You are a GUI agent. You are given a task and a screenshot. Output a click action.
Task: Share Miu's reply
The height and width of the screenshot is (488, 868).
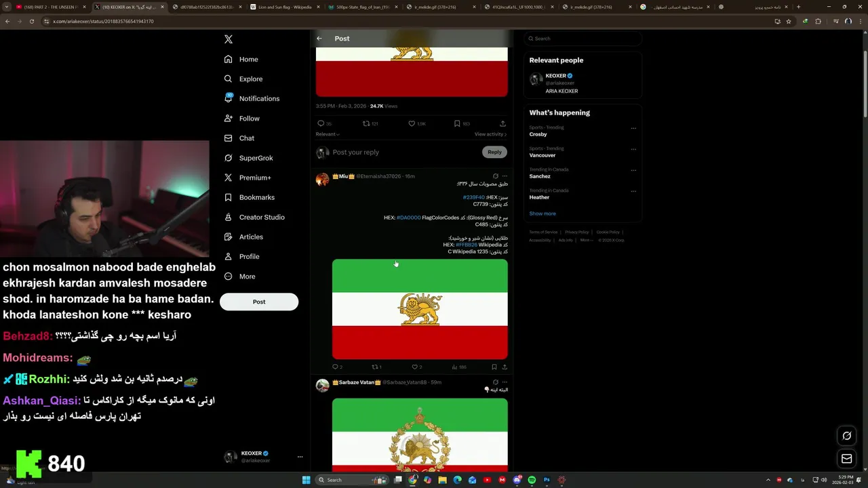(x=504, y=367)
